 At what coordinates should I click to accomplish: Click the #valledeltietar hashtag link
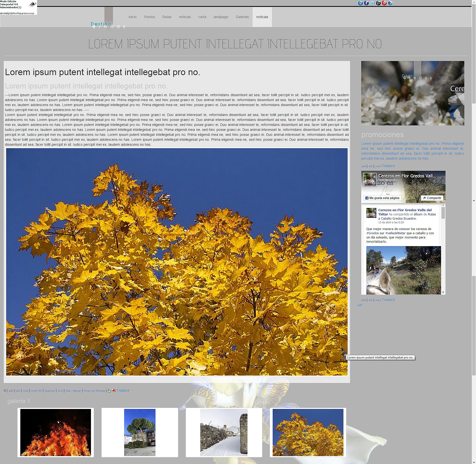click(395, 233)
